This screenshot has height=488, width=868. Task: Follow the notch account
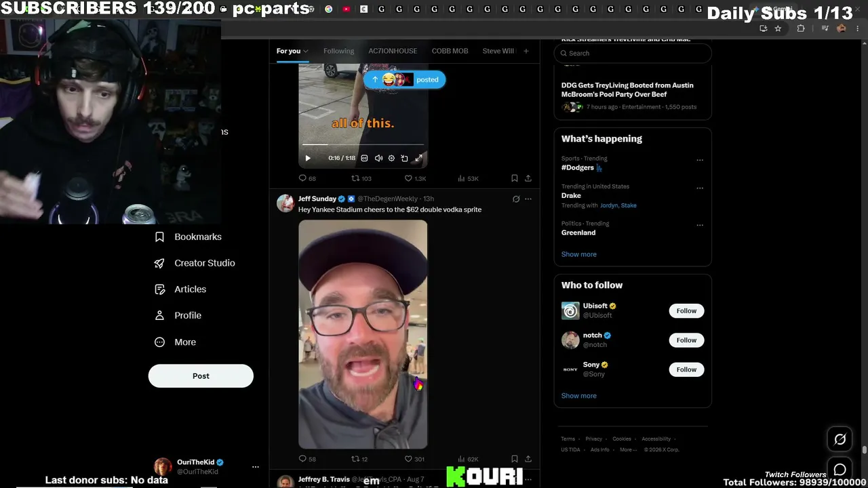pos(686,340)
